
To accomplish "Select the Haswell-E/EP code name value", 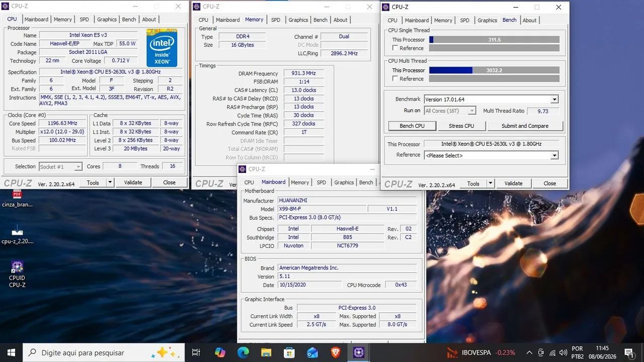I will coord(64,44).
